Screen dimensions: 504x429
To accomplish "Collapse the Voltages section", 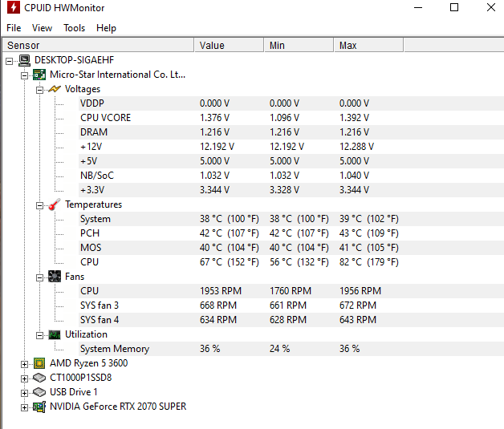I will (x=39, y=90).
